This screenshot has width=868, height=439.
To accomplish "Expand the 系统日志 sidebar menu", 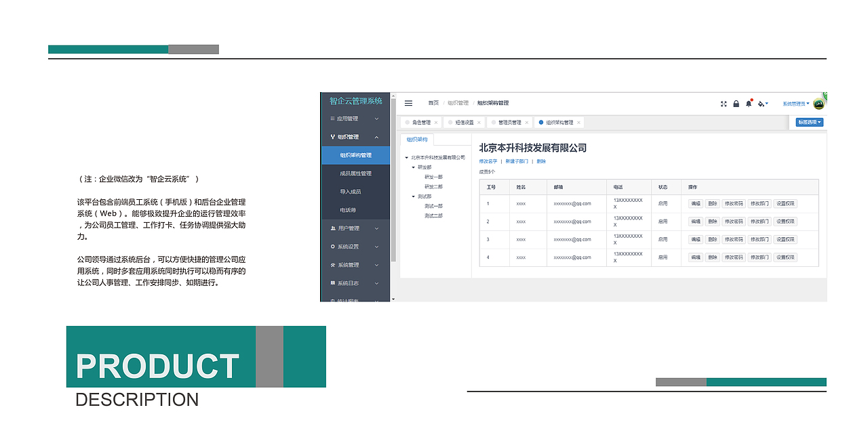I will 377,283.
